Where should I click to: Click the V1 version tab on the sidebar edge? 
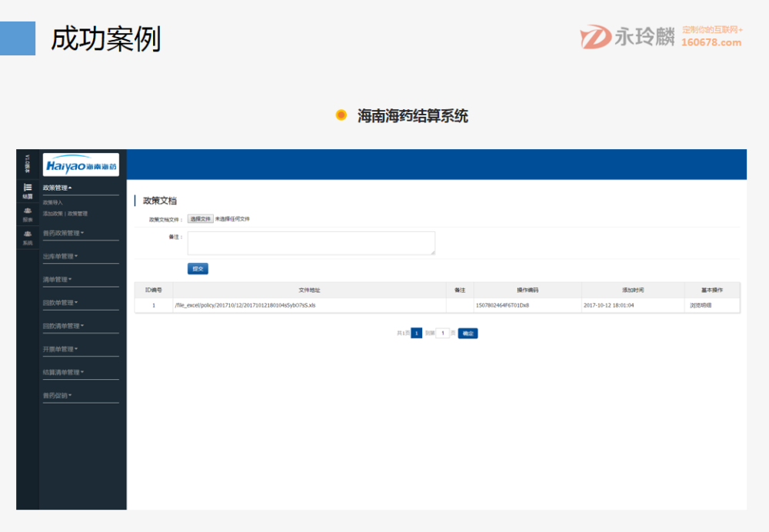pos(28,163)
